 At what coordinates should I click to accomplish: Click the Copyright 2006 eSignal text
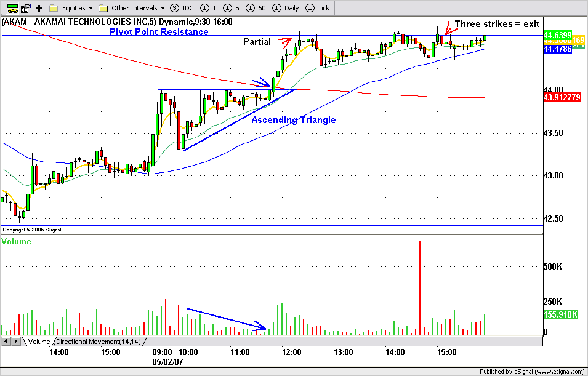[x=33, y=230]
